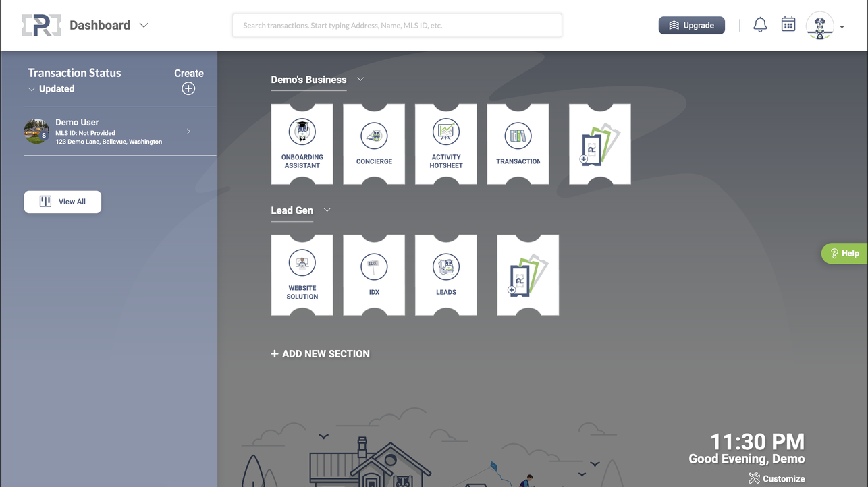Viewport: 868px width, 487px height.
Task: Open the Activity Hotsheet tile
Action: click(446, 144)
